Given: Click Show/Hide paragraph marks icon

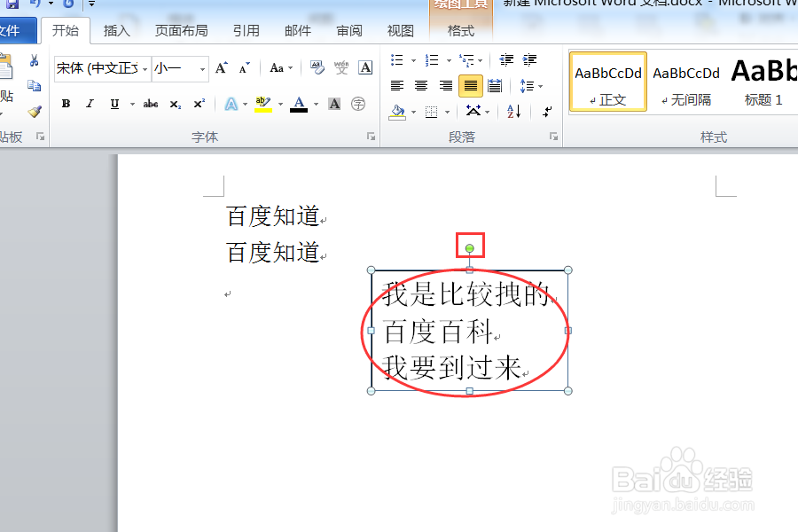Looking at the screenshot, I should point(547,111).
